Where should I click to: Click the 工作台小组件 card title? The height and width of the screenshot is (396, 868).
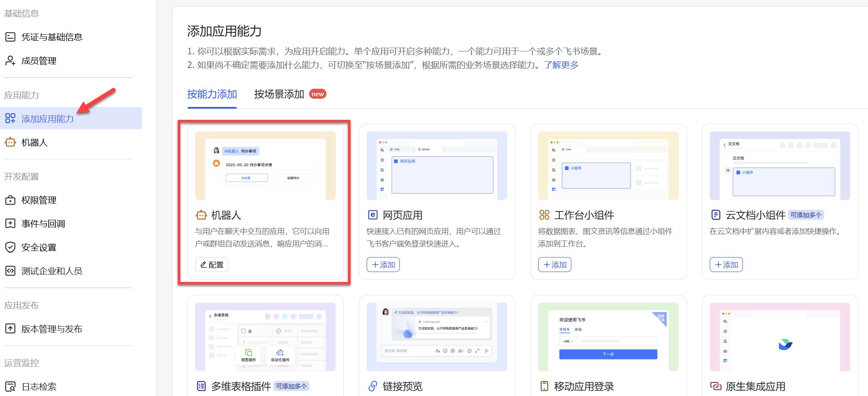coord(584,215)
